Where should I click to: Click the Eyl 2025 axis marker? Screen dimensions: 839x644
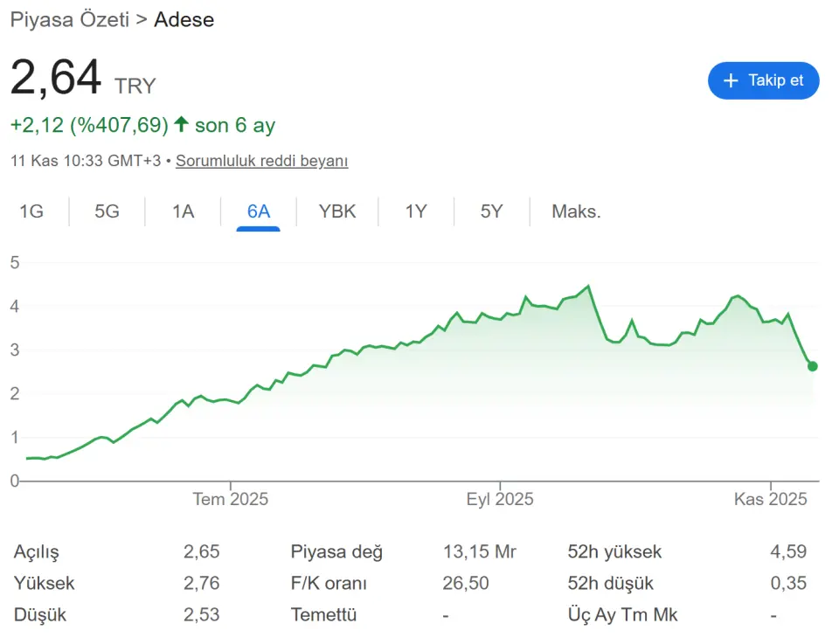pyautogui.click(x=500, y=500)
